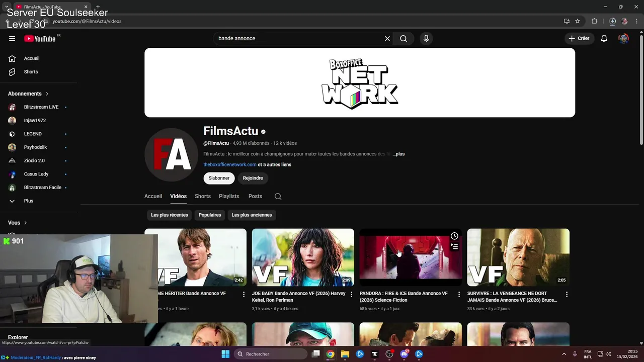Viewport: 644px width, 362px height.
Task: Click the S'abonner button
Action: 219,178
